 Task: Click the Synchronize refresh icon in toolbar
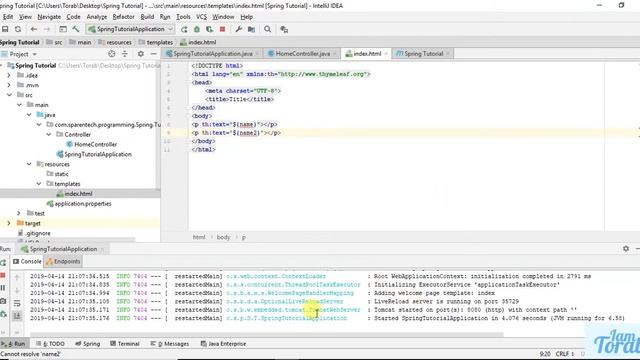(18, 29)
